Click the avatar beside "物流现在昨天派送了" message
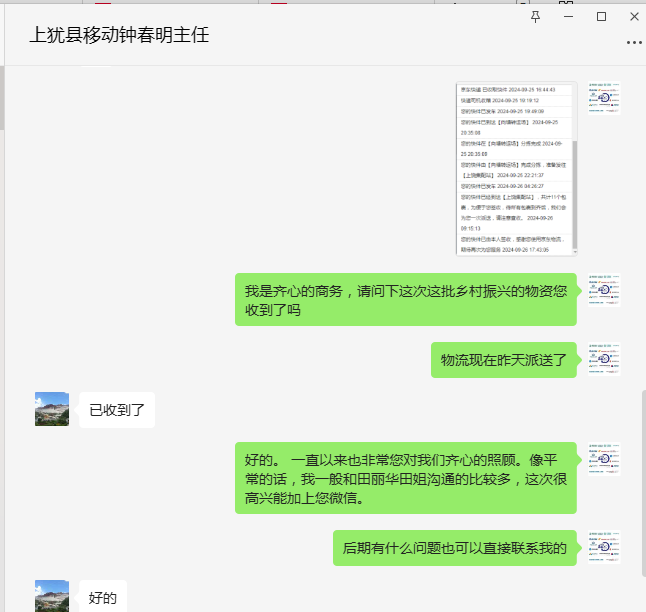The height and width of the screenshot is (612, 646). coord(604,358)
